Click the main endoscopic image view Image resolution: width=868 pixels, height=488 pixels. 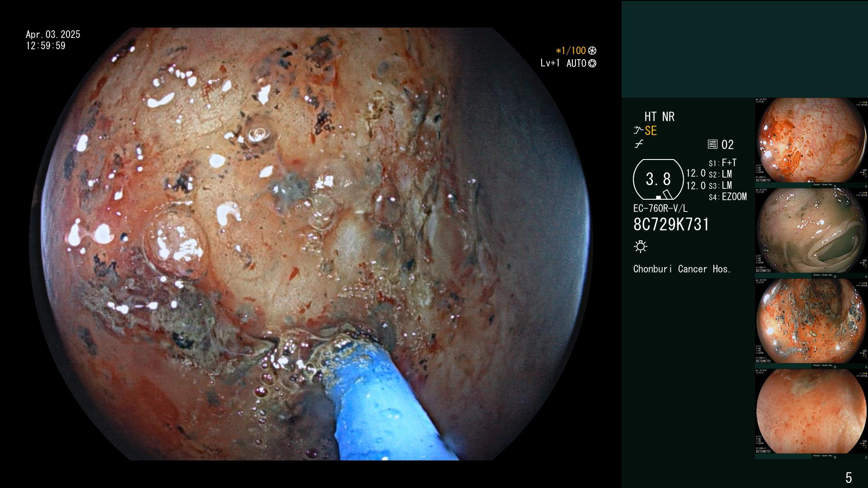pos(311,244)
